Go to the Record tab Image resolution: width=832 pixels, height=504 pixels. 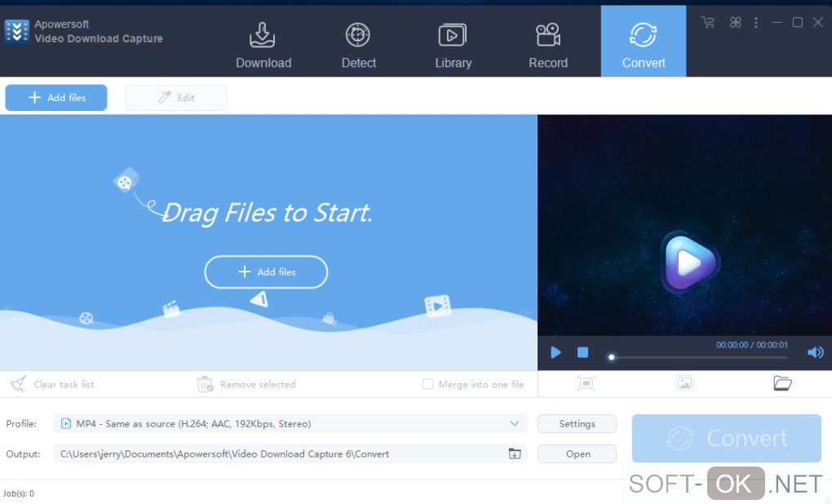[548, 46]
